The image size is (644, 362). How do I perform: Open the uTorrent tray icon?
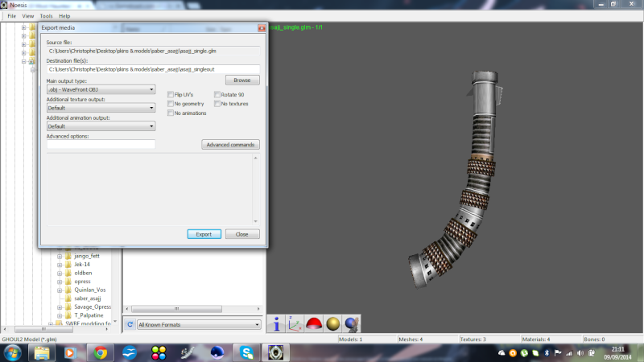[524, 353]
